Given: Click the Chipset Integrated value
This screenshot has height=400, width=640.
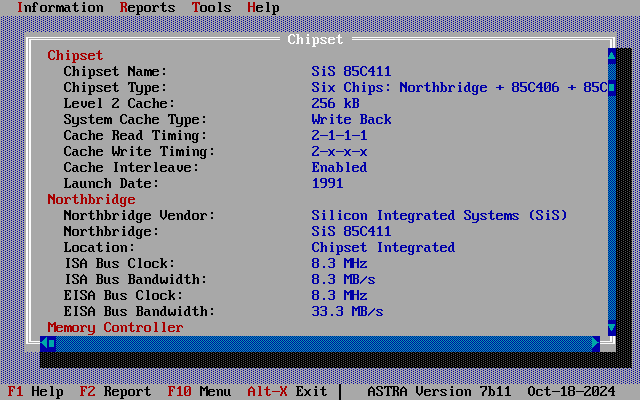Looking at the screenshot, I should 384,247.
